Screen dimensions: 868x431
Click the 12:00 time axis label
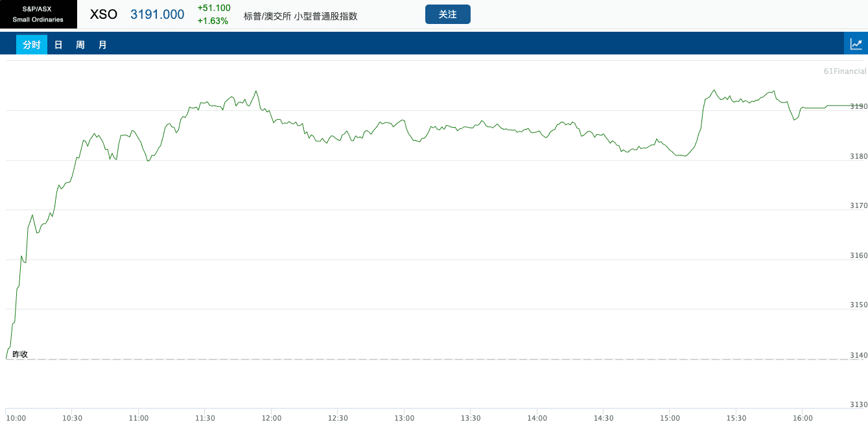272,418
